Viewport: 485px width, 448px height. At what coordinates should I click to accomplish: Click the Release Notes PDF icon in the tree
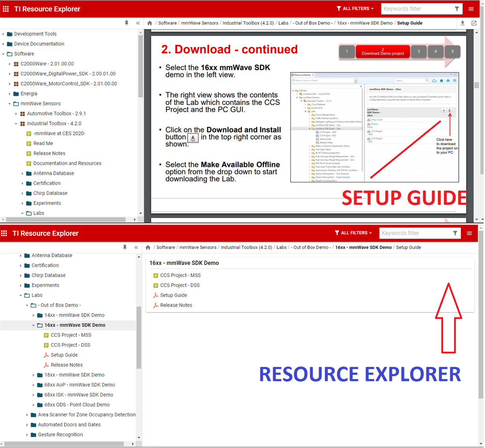tap(46, 365)
